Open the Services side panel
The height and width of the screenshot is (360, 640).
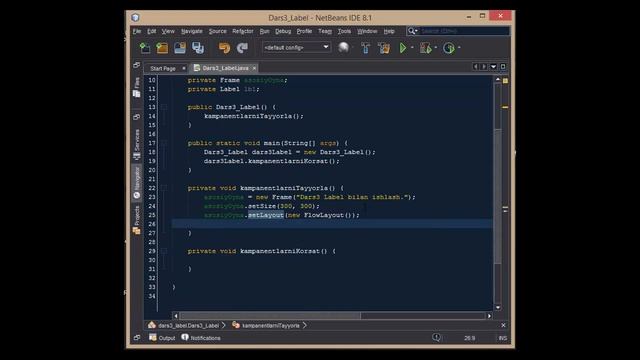point(137,145)
